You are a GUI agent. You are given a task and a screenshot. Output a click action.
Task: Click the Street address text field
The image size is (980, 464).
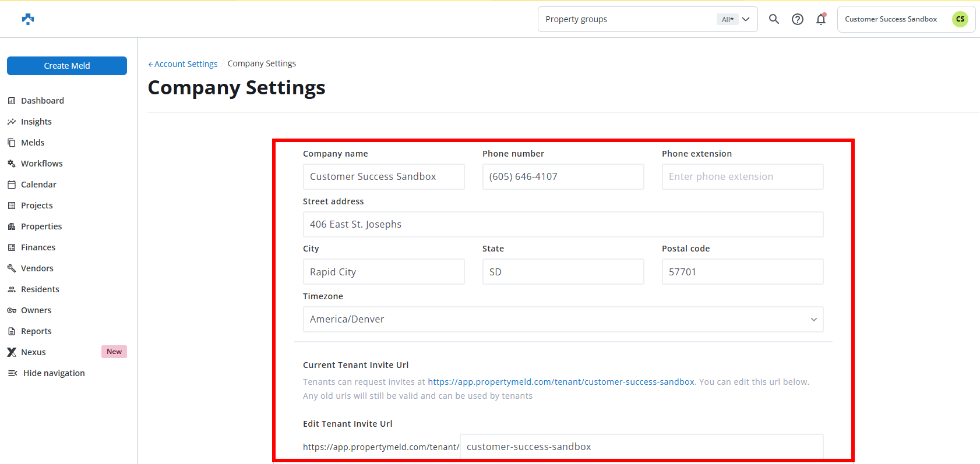[563, 225]
